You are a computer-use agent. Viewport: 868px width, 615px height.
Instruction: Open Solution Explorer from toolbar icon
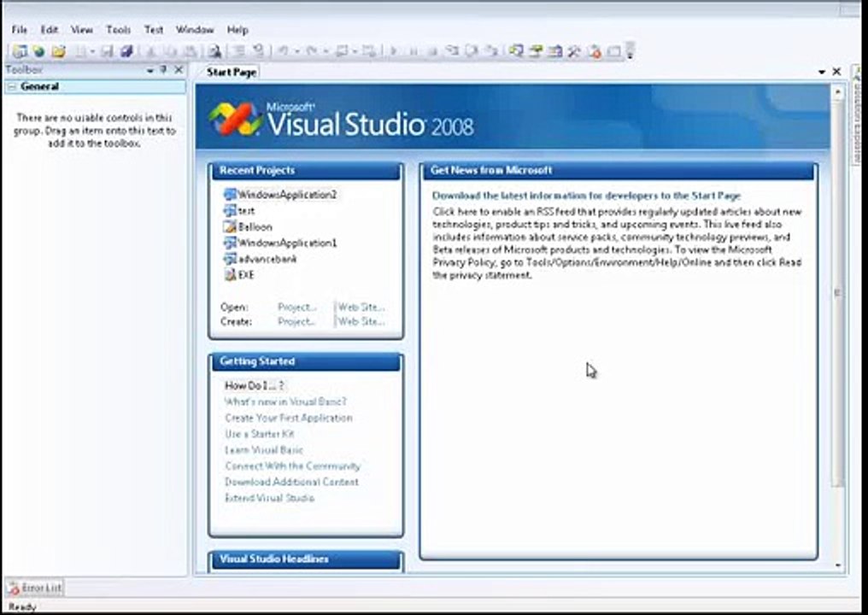pos(517,51)
